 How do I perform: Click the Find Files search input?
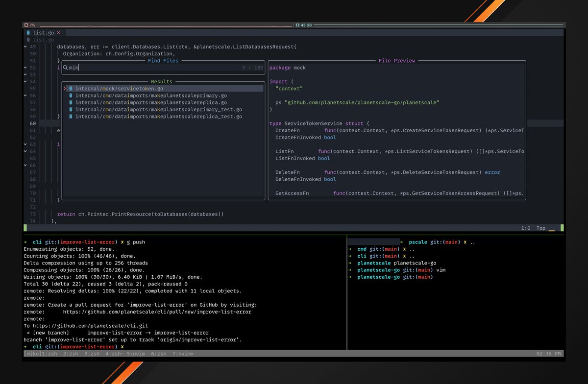click(x=164, y=68)
